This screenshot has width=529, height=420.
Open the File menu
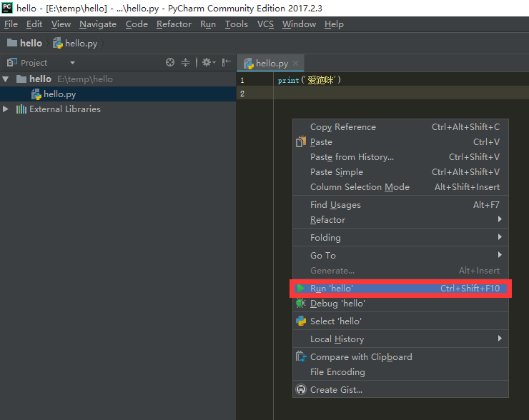(11, 24)
